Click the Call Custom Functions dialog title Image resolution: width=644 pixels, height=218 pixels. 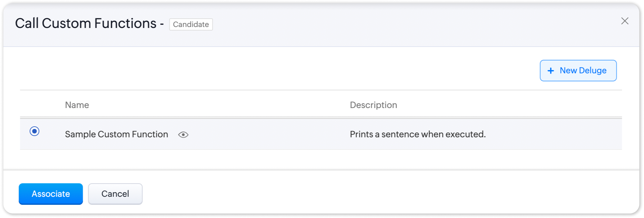pyautogui.click(x=86, y=23)
